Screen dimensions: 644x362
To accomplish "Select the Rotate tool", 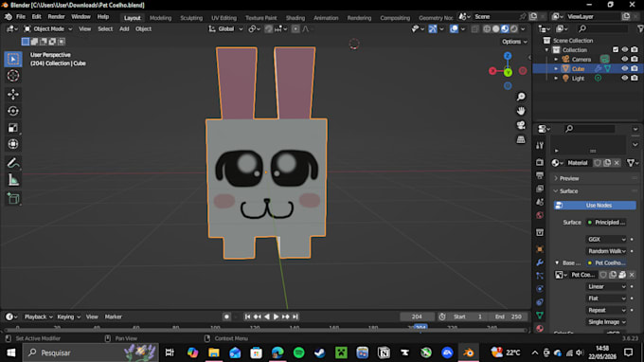I will click(13, 111).
